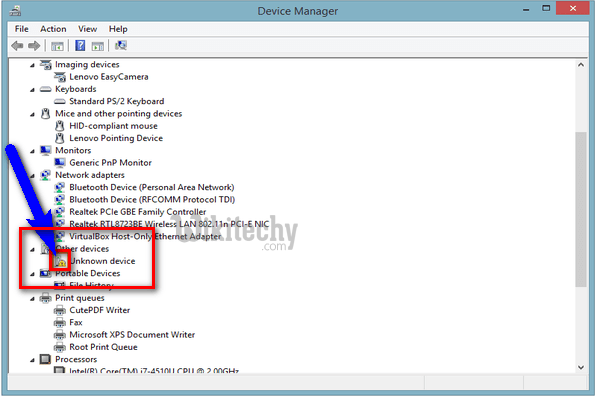Image resolution: width=595 pixels, height=396 pixels.
Task: Click the Microsoft XPS Document Writer icon
Action: point(60,335)
